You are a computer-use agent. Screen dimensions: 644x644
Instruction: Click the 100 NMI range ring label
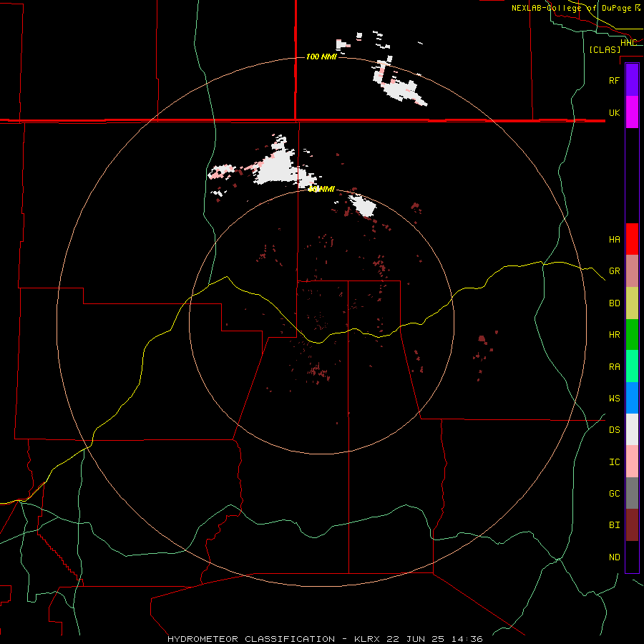point(321,57)
